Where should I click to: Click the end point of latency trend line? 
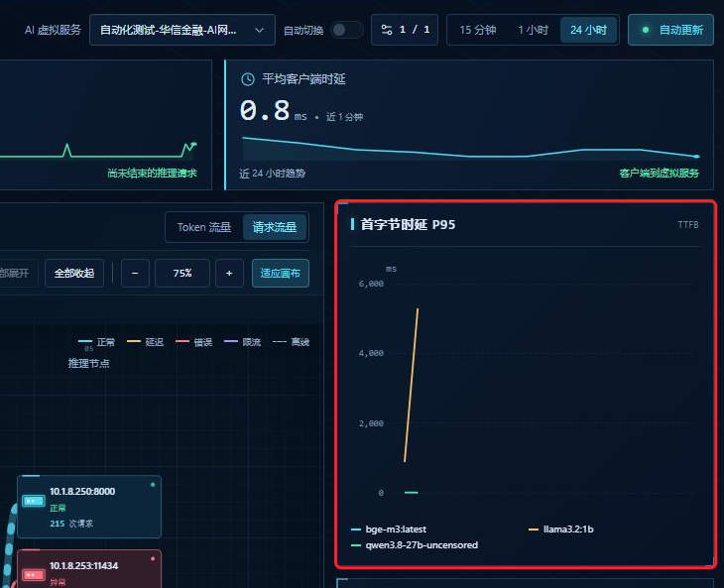(697, 157)
